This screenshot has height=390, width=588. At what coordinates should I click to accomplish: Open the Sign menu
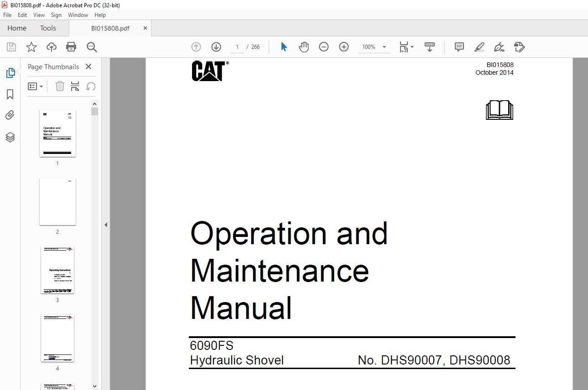pos(56,15)
